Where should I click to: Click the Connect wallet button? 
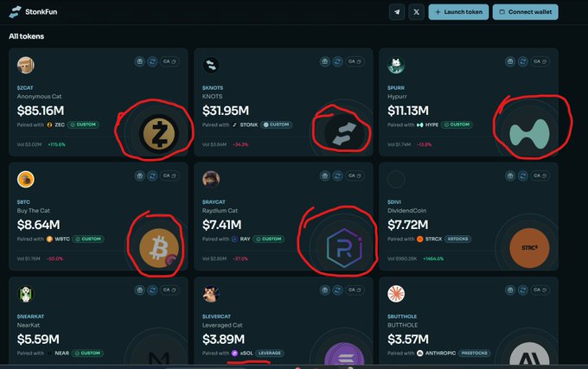(x=526, y=12)
